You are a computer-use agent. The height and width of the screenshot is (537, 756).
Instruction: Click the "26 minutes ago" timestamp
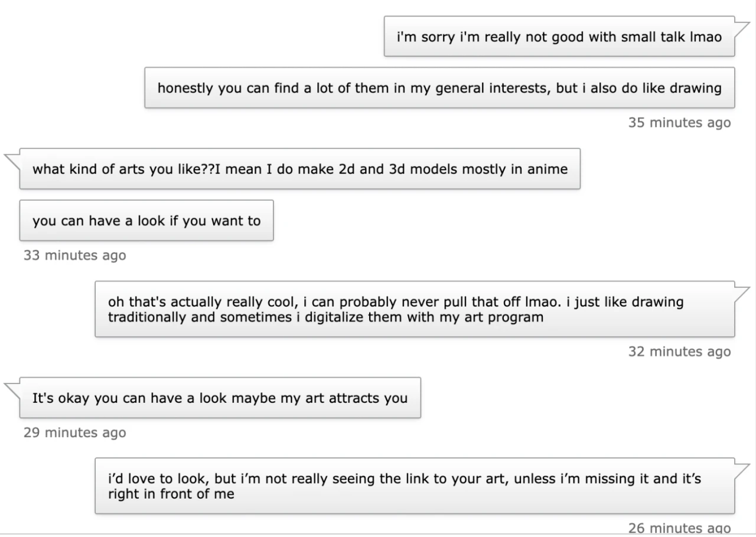pos(679,528)
